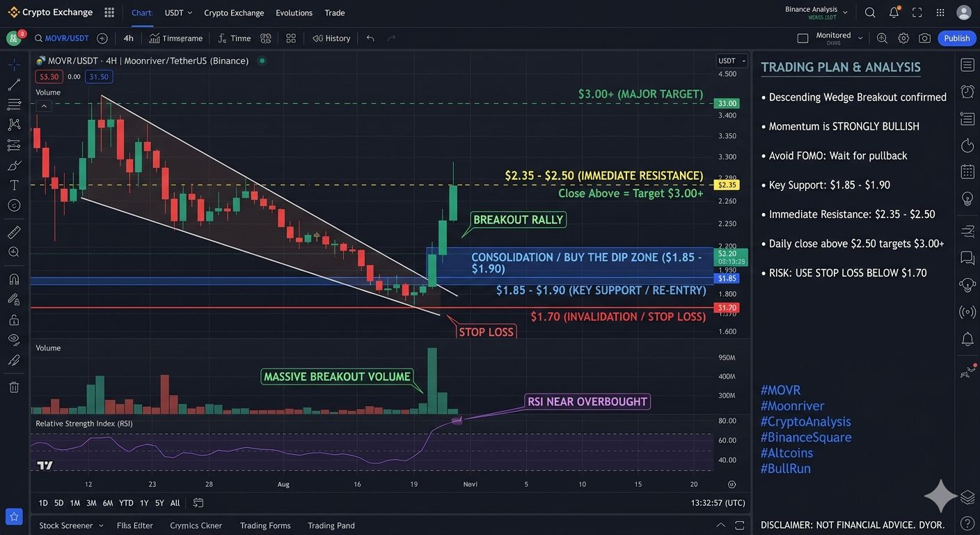Expand the Monitored layout dropdown
Screen dimensions: 980x535
[860, 38]
